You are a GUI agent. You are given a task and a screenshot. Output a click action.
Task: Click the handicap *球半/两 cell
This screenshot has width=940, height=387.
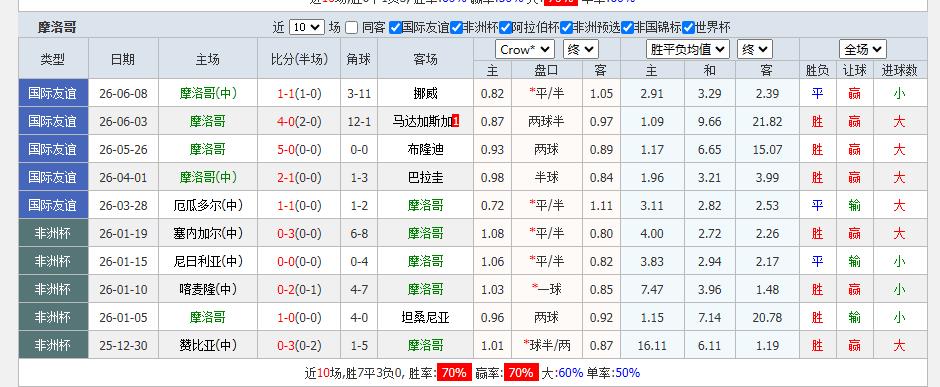[547, 345]
